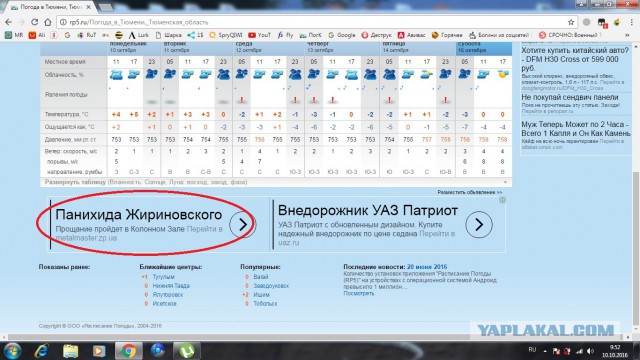The image size is (640, 360).
Task: Open the Внедорожник УАЗ Патриот ad arrow button
Action: [479, 224]
